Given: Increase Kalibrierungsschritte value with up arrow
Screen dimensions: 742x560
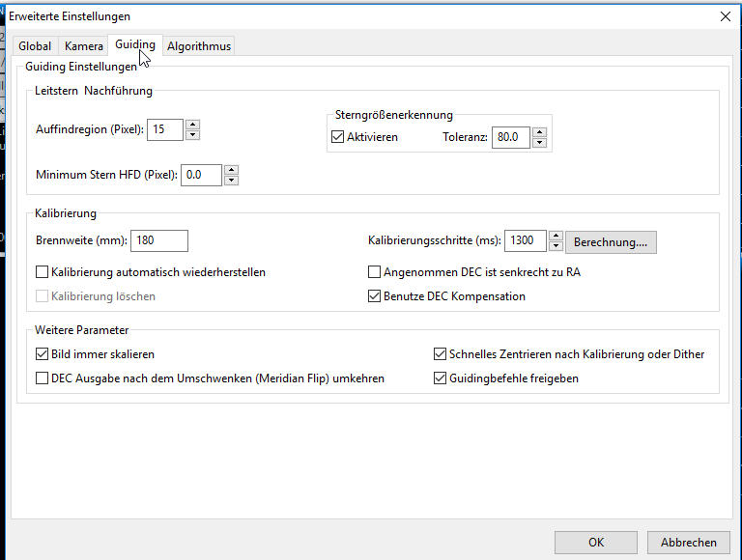Looking at the screenshot, I should tap(555, 237).
